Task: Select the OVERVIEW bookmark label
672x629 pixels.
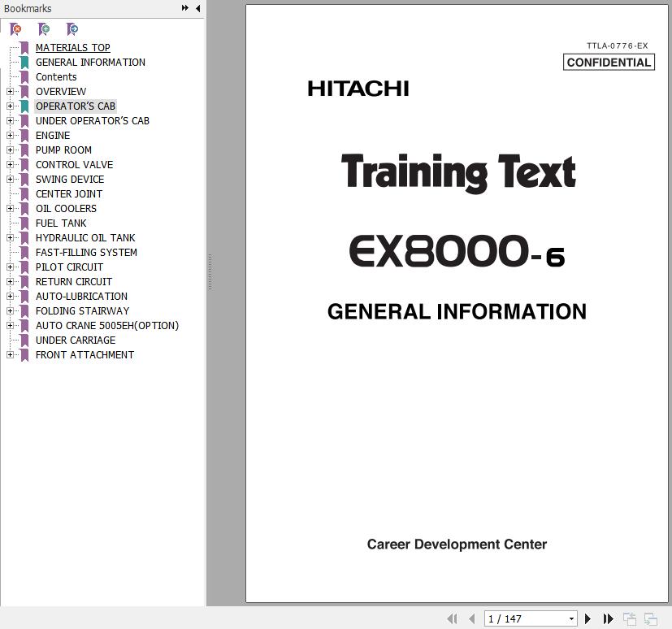Action: pyautogui.click(x=61, y=91)
